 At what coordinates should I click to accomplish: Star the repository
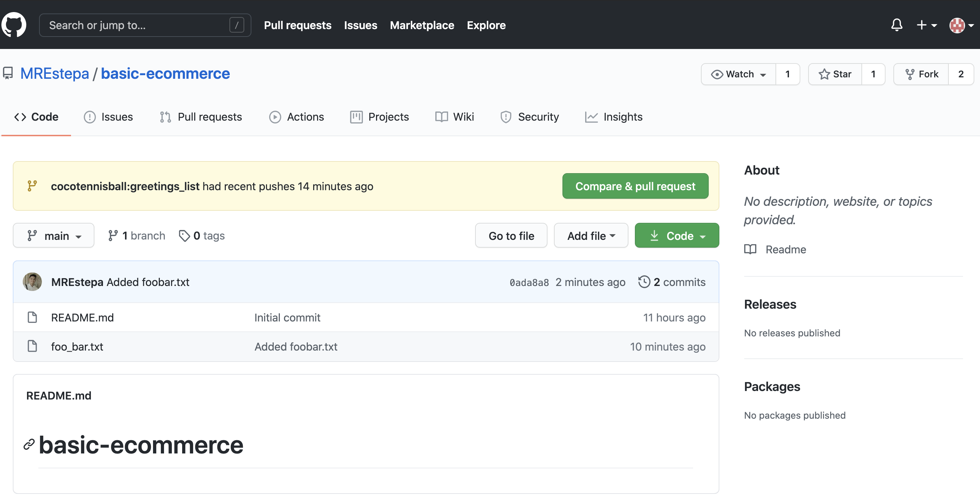835,74
